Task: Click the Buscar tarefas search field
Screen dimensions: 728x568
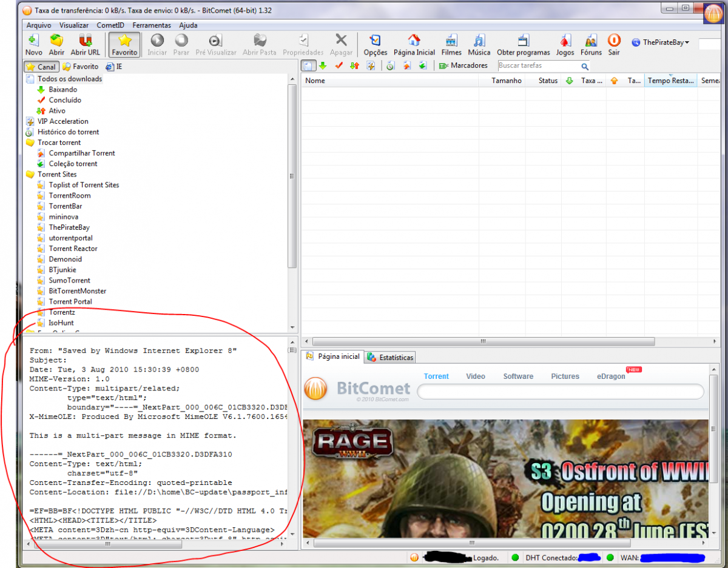Action: coord(538,65)
